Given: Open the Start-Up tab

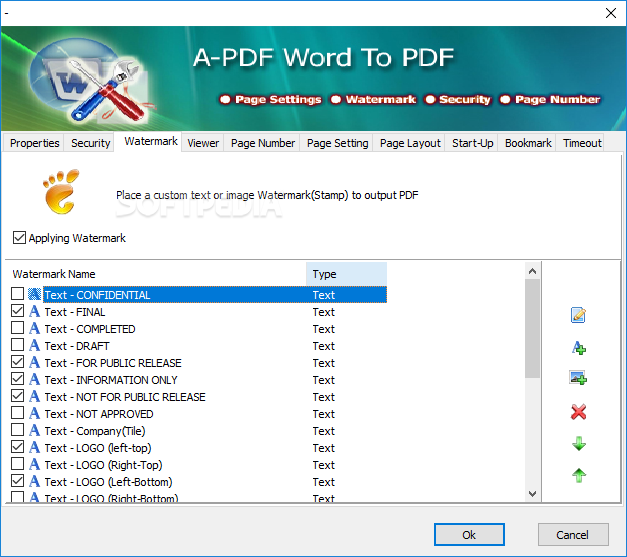Looking at the screenshot, I should pyautogui.click(x=472, y=143).
